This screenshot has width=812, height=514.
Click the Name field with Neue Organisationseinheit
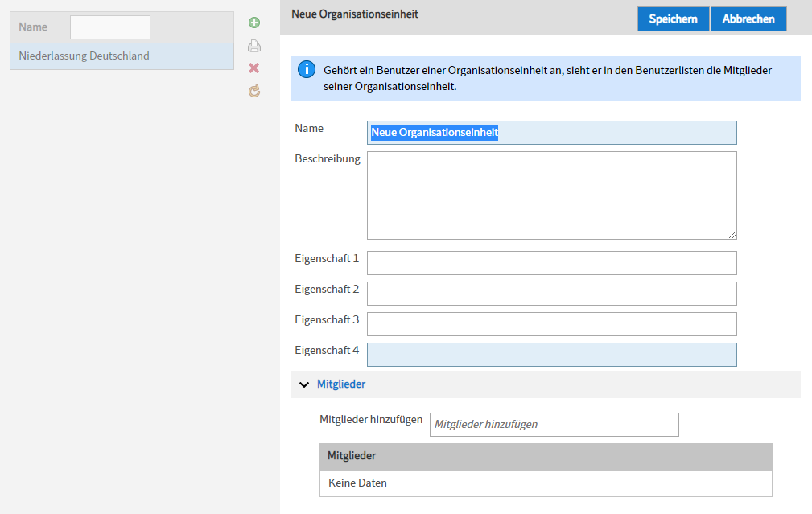click(x=551, y=133)
